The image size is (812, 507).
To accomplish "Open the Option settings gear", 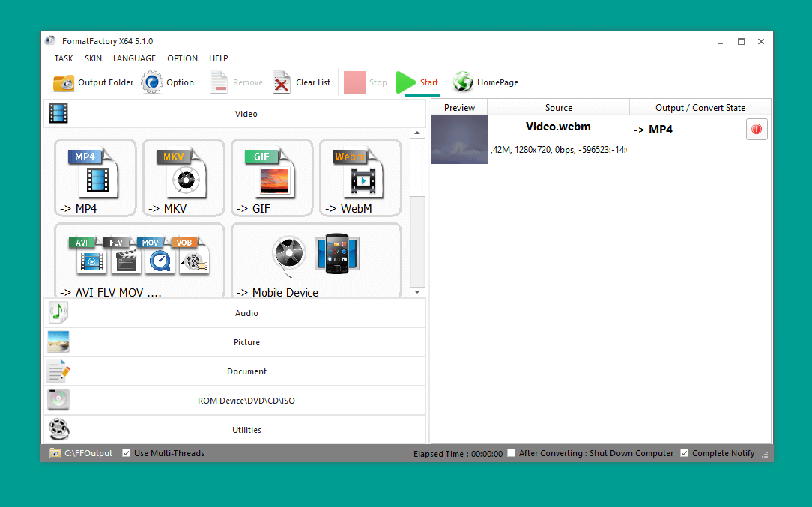I will coord(168,82).
